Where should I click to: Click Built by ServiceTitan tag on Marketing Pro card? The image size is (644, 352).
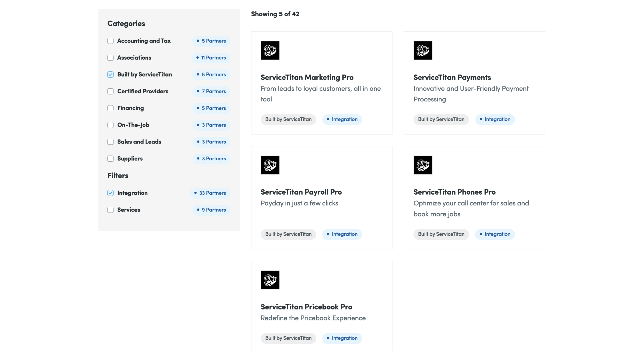tap(288, 119)
